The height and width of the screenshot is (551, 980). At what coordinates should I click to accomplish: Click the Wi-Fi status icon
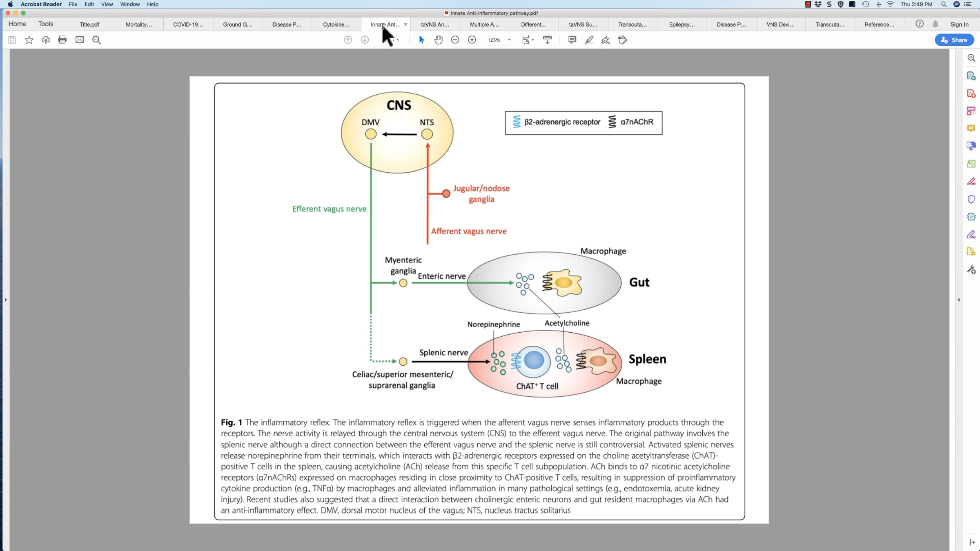(891, 4)
